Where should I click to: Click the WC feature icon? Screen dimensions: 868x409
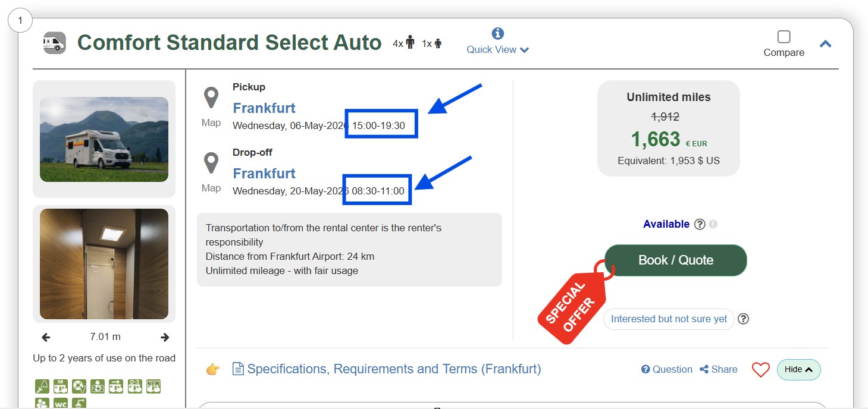[61, 403]
